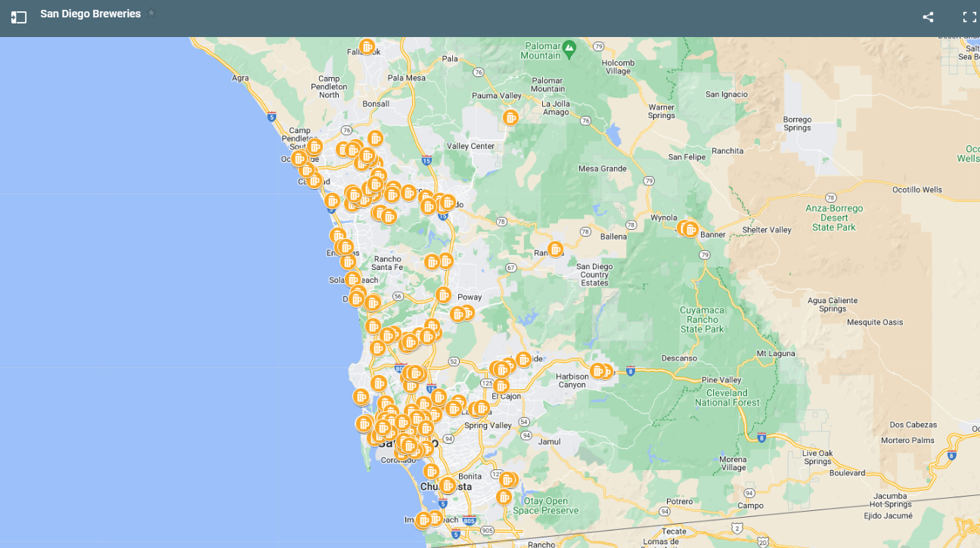
Task: Click the Route 67 highway shield
Action: pyautogui.click(x=511, y=268)
